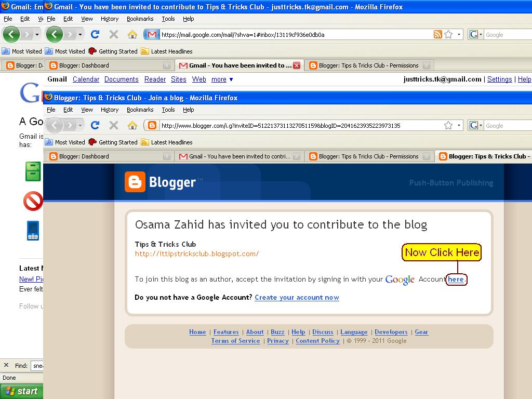Click bookmark star in blogger.com address bar
The width and height of the screenshot is (532, 399).
point(448,125)
